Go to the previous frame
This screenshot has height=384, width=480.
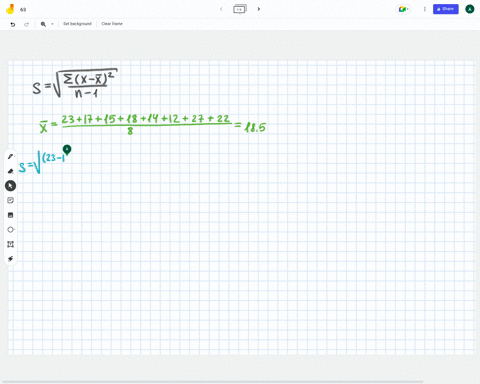pyautogui.click(x=221, y=9)
